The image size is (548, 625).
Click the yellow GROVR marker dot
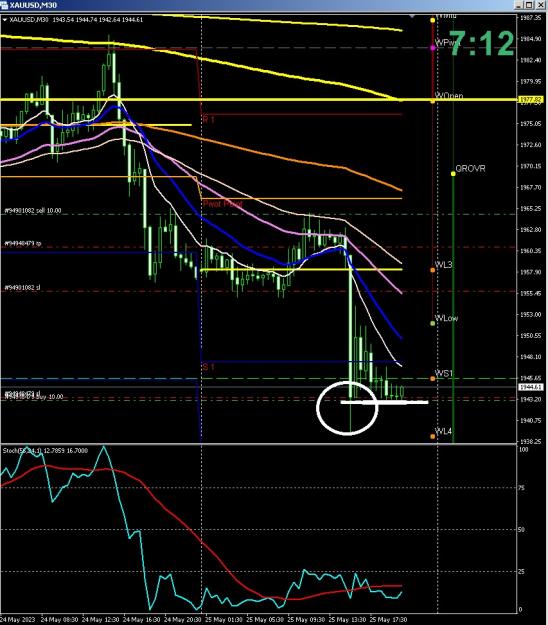tap(453, 174)
